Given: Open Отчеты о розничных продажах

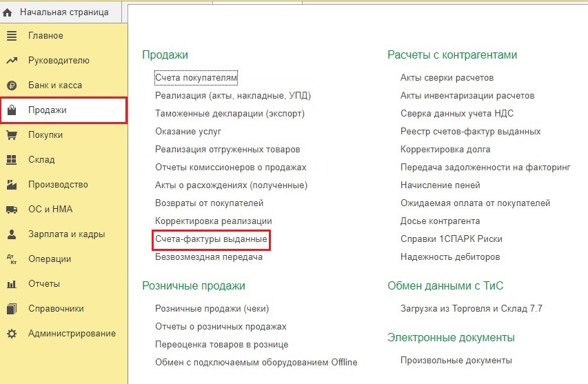Looking at the screenshot, I should click(221, 327).
